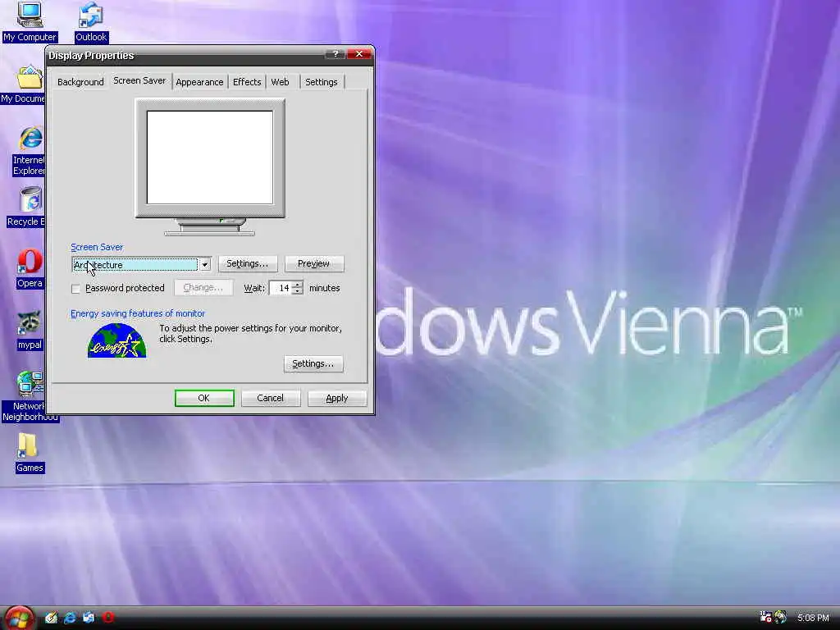Select the Opera desktop shortcut
Image resolution: width=840 pixels, height=630 pixels.
coord(30,268)
